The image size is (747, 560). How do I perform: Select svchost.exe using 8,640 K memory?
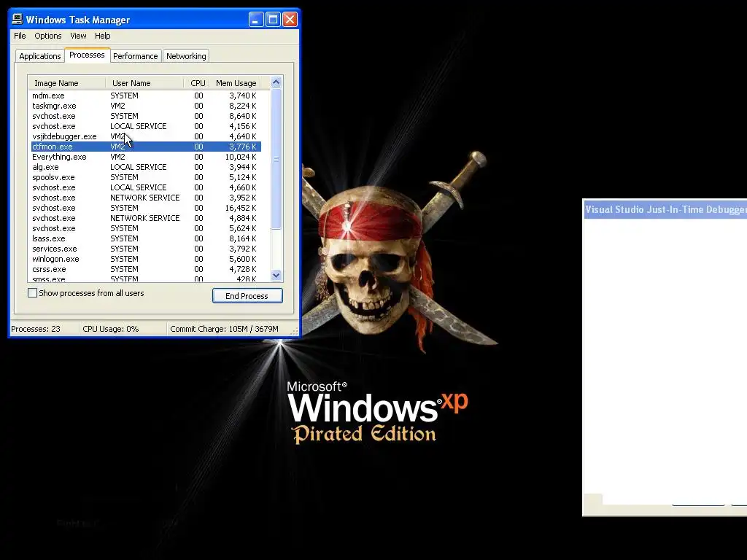(x=144, y=116)
